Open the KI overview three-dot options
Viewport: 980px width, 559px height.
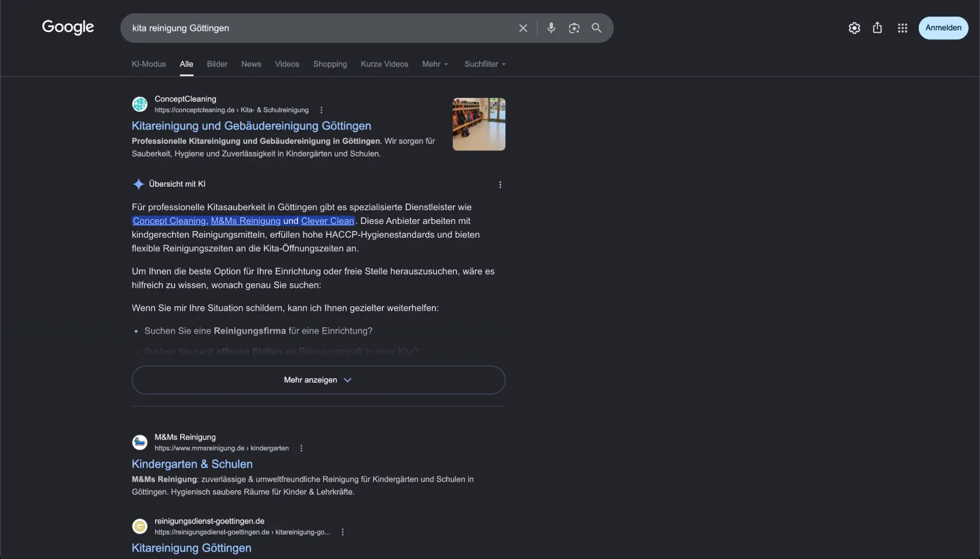(500, 185)
